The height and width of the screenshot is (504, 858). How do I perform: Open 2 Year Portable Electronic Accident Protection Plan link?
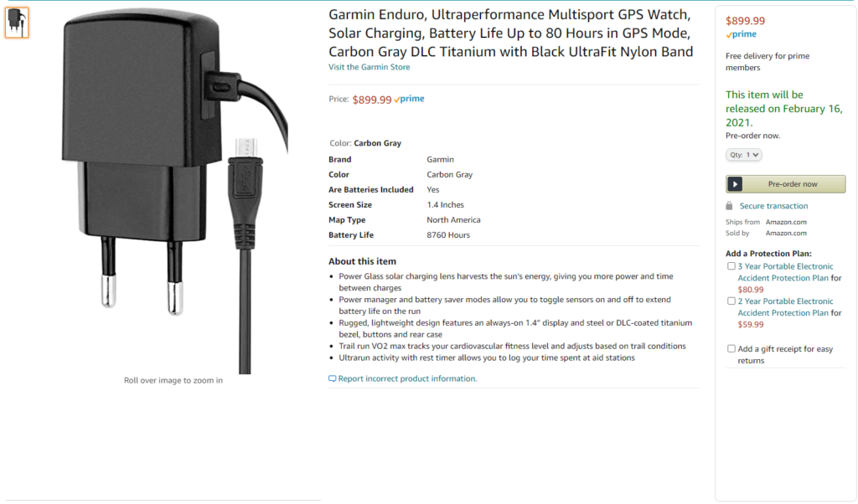[785, 306]
